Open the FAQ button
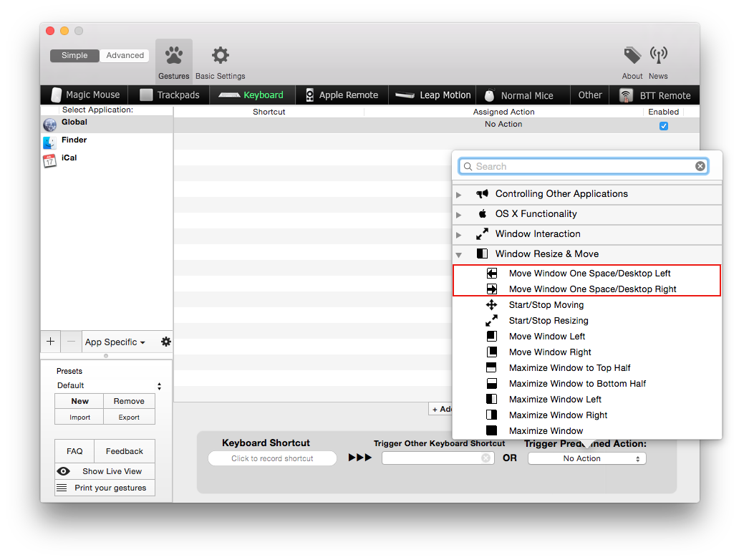Viewport: 744px width, 560px height. tap(74, 451)
